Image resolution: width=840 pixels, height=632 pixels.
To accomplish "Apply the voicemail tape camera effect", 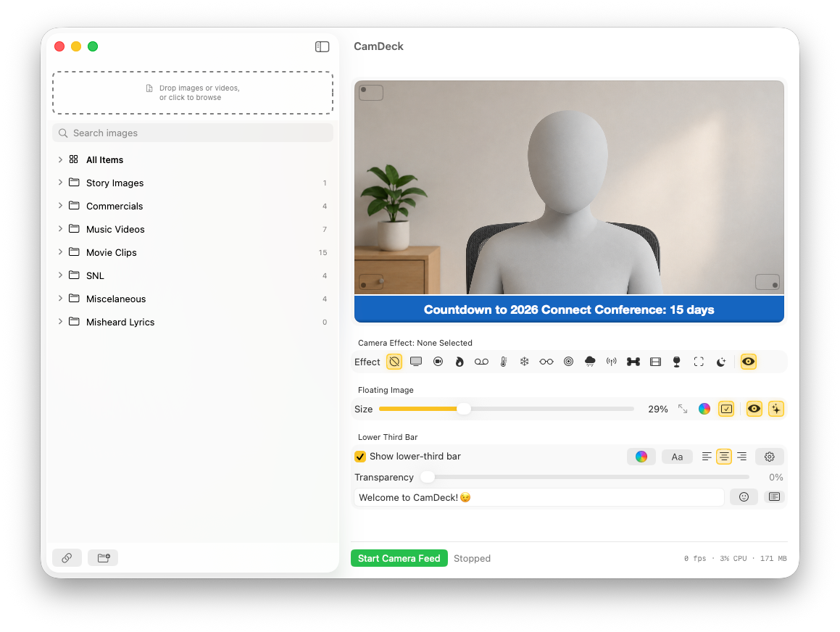I will tap(481, 362).
